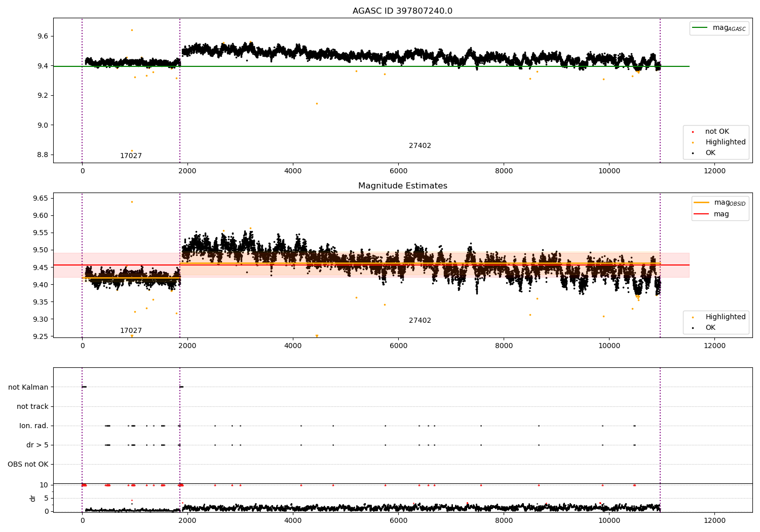Click the 'not Kalman' axis label
The width and height of the screenshot is (760, 532).
point(28,387)
